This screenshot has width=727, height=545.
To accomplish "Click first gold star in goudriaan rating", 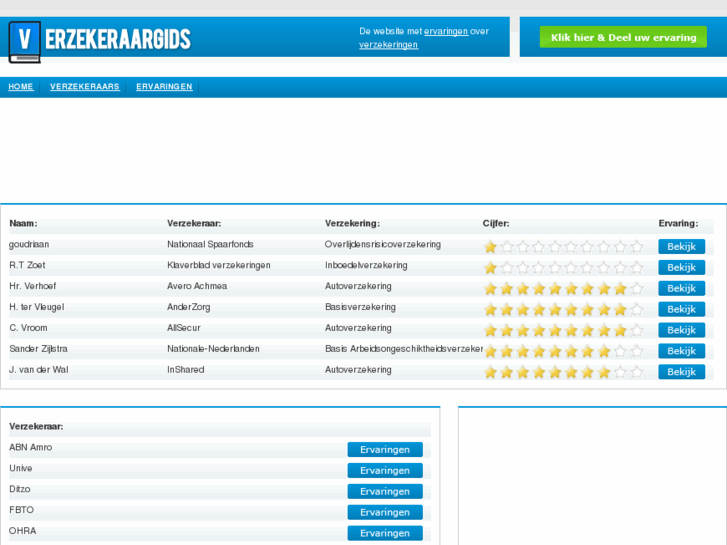I will click(x=490, y=247).
